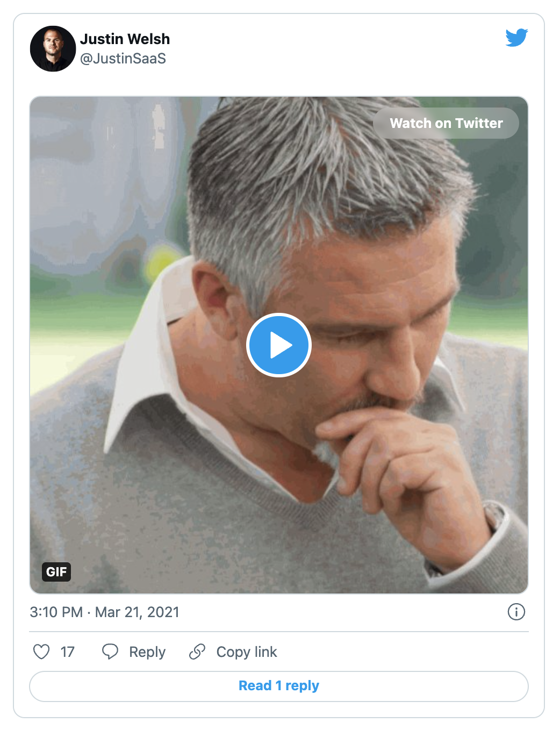Viewport: 560px width, 730px height.
Task: Click the 17 likes count
Action: tap(67, 652)
